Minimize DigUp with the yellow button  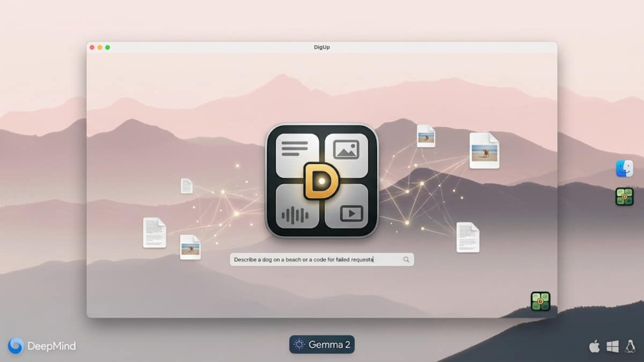[100, 47]
